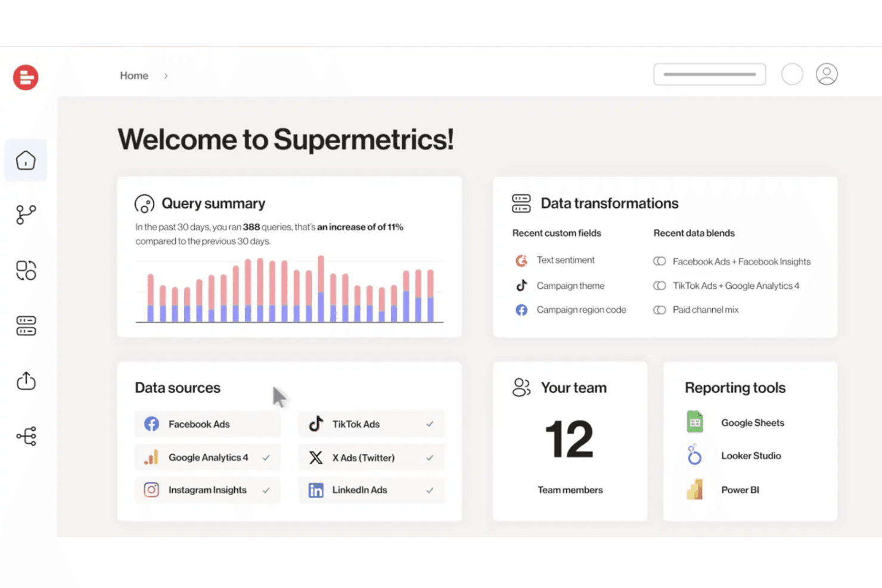Toggle the LinkedIn Ads checkmark
Viewport: 882px width, 588px height.
[430, 490]
